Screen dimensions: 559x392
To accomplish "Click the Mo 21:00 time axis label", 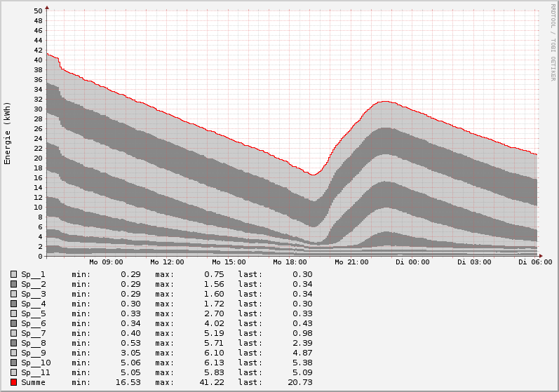I will [x=351, y=262].
